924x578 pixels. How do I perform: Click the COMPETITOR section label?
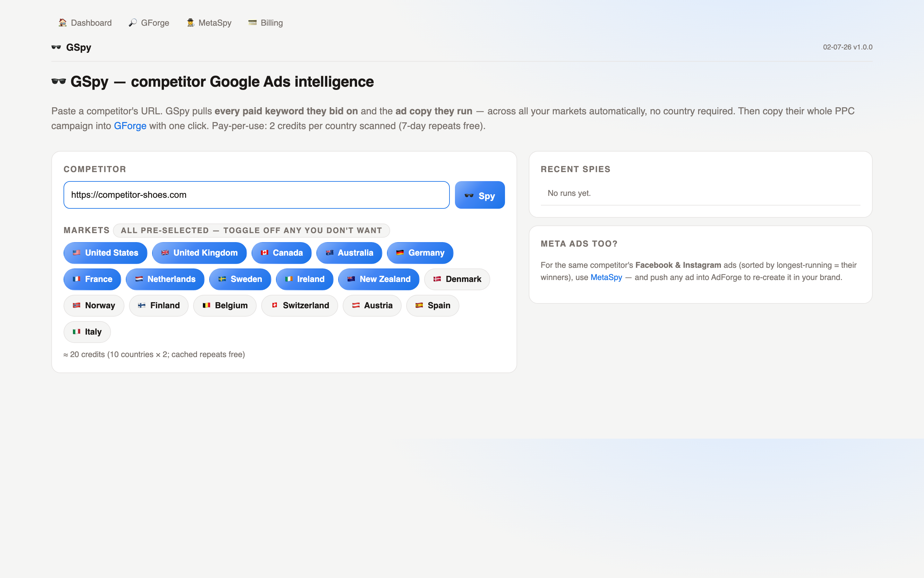click(95, 169)
